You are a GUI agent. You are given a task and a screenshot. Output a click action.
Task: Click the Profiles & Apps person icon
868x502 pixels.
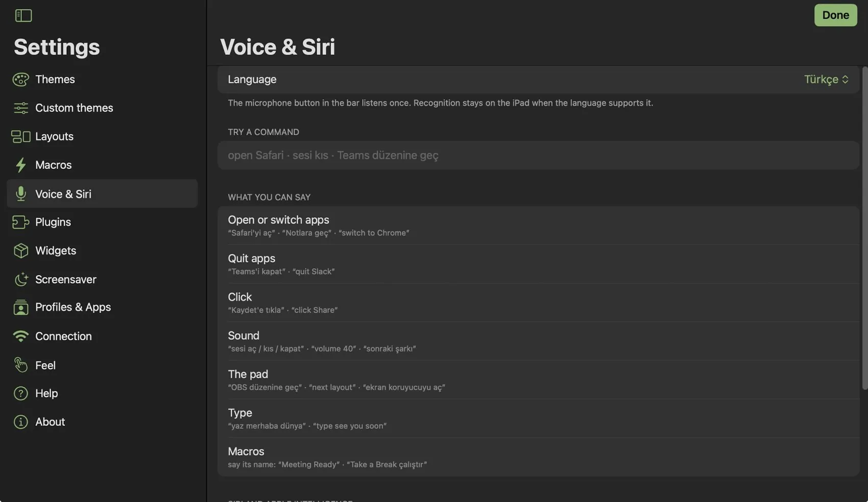click(20, 308)
